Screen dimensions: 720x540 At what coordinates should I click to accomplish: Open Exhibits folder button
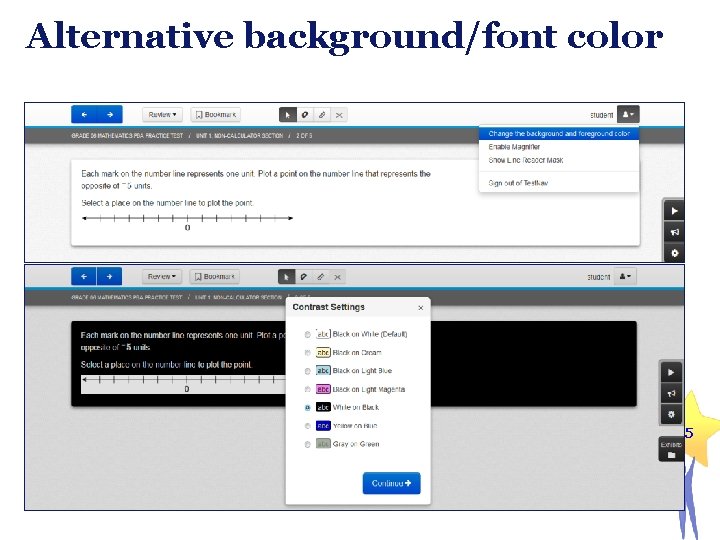click(x=671, y=449)
